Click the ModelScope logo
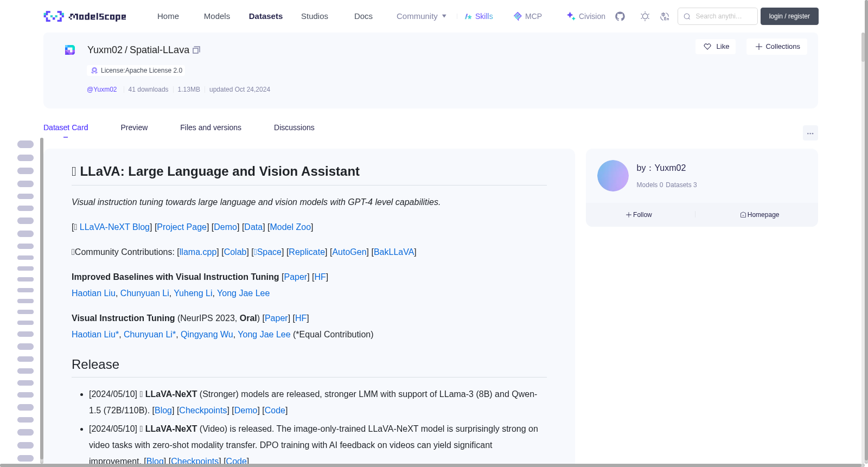Screen dimensions: 868x467 (85, 16)
